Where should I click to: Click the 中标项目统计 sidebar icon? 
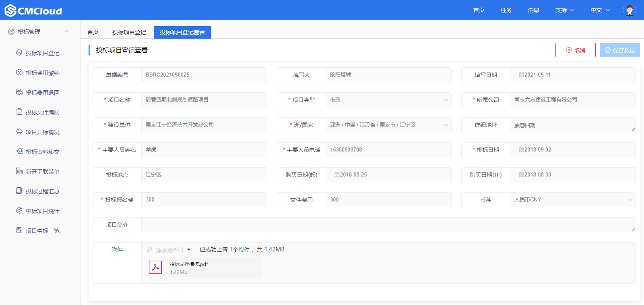click(19, 211)
